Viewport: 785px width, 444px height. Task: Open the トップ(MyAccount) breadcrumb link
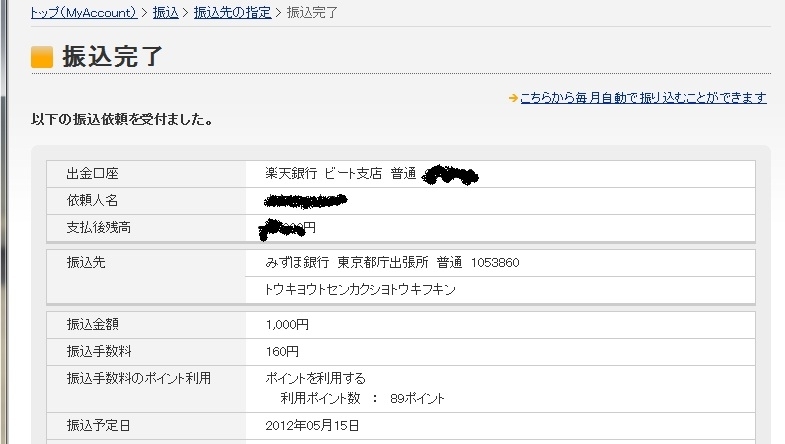84,13
